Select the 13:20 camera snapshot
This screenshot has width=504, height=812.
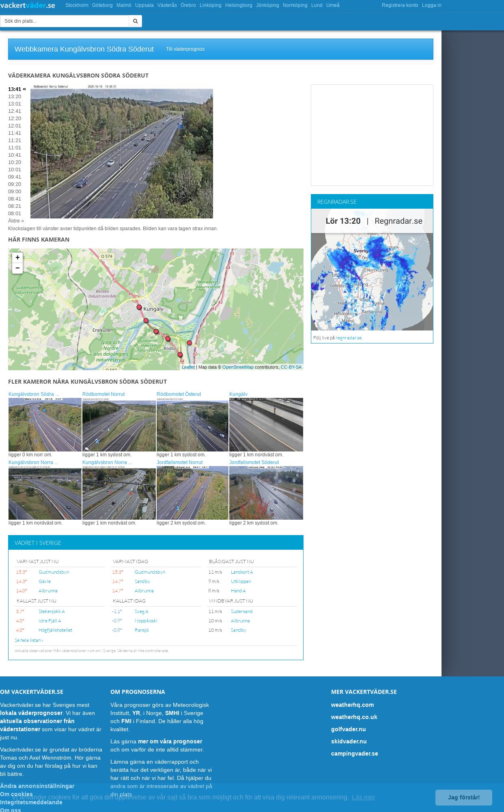15,97
